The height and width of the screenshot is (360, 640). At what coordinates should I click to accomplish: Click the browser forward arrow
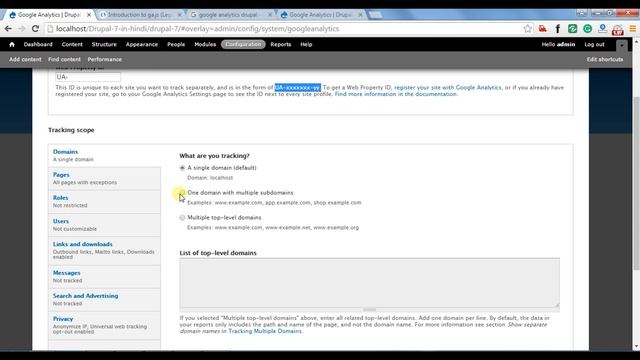(22, 29)
